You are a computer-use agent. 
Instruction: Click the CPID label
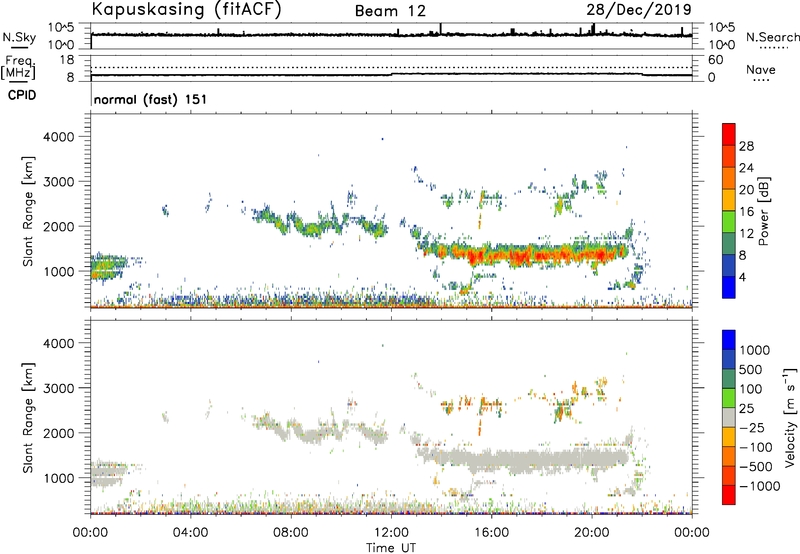22,95
